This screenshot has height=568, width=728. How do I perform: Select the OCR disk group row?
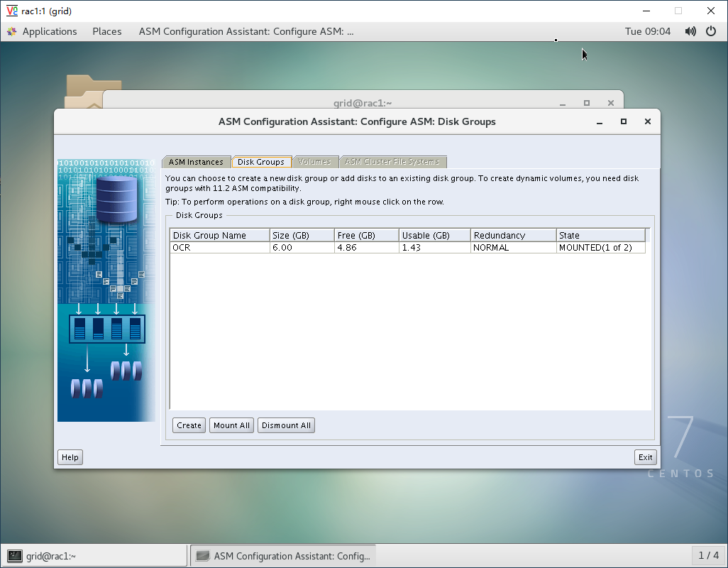click(x=408, y=248)
